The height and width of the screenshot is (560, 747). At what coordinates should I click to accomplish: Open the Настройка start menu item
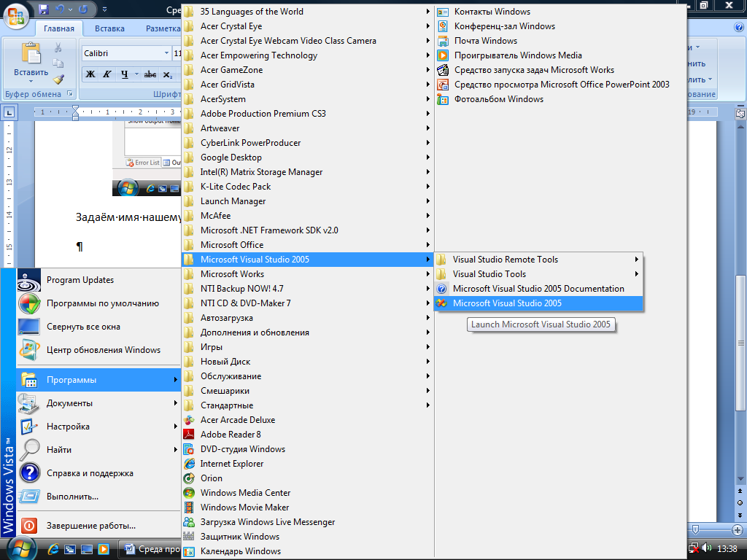[x=98, y=427]
